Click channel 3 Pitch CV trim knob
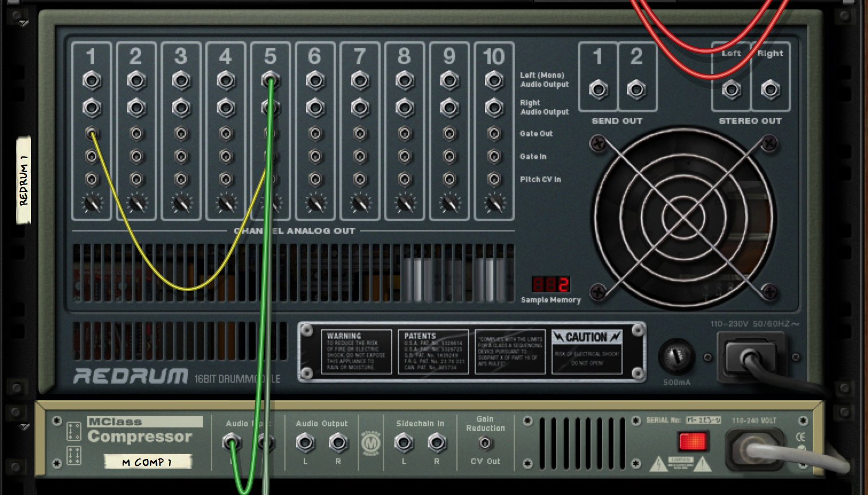868x495 pixels. coord(181,203)
